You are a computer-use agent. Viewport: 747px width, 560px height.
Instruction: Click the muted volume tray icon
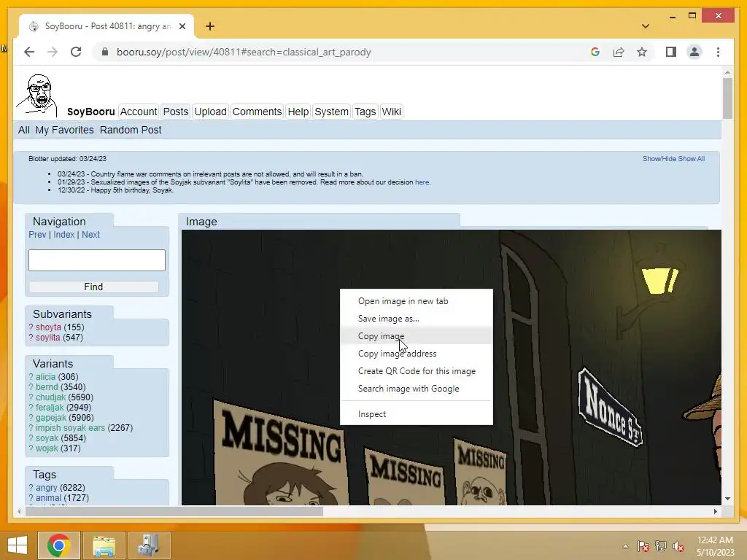(x=678, y=546)
